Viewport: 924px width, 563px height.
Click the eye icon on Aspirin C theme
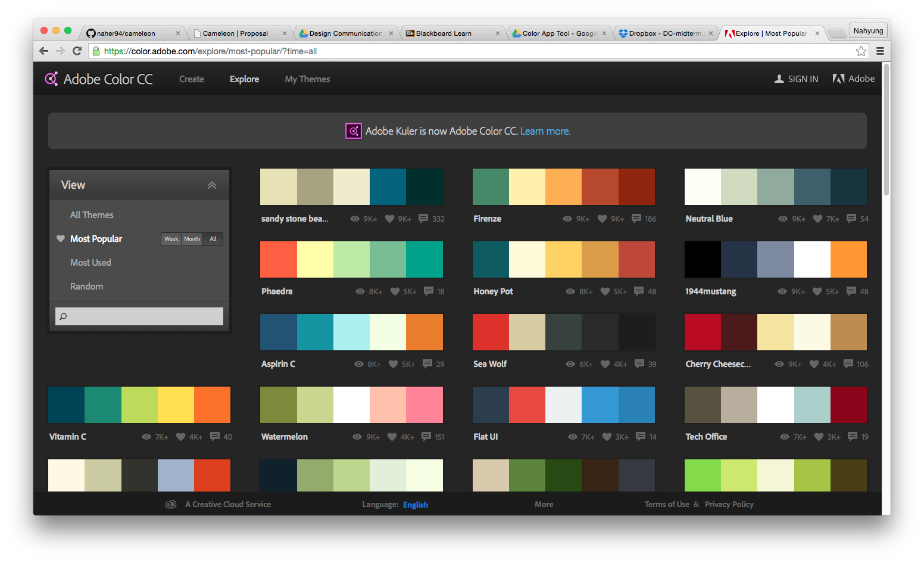359,364
